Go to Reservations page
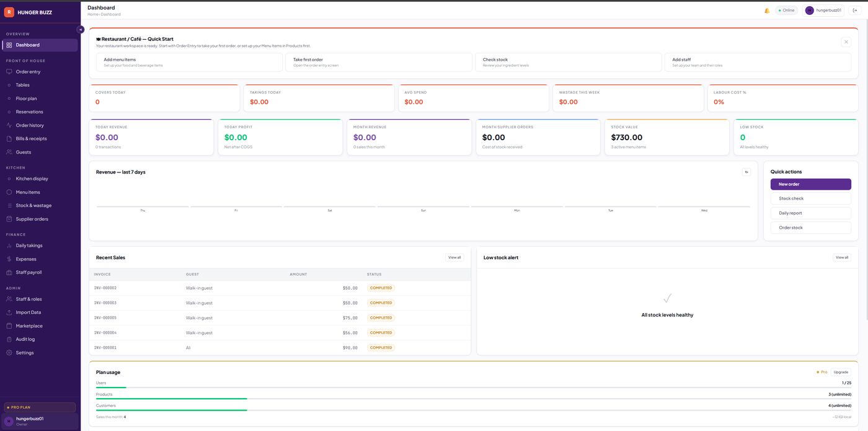This screenshot has height=431, width=868. (40, 112)
